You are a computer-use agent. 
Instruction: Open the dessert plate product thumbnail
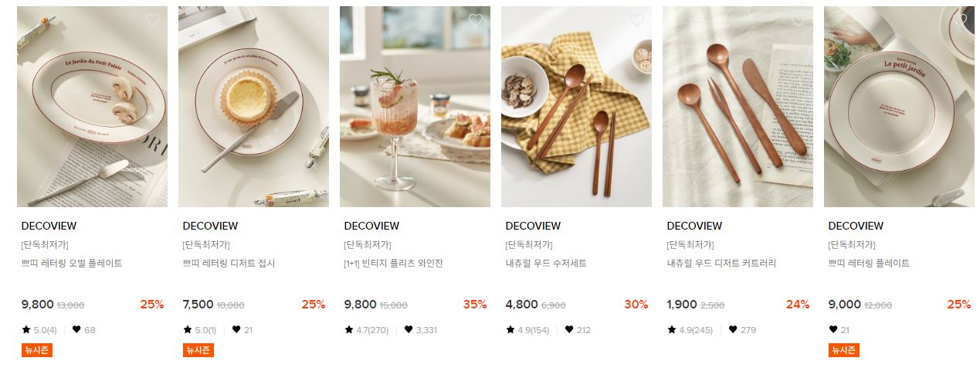253,107
